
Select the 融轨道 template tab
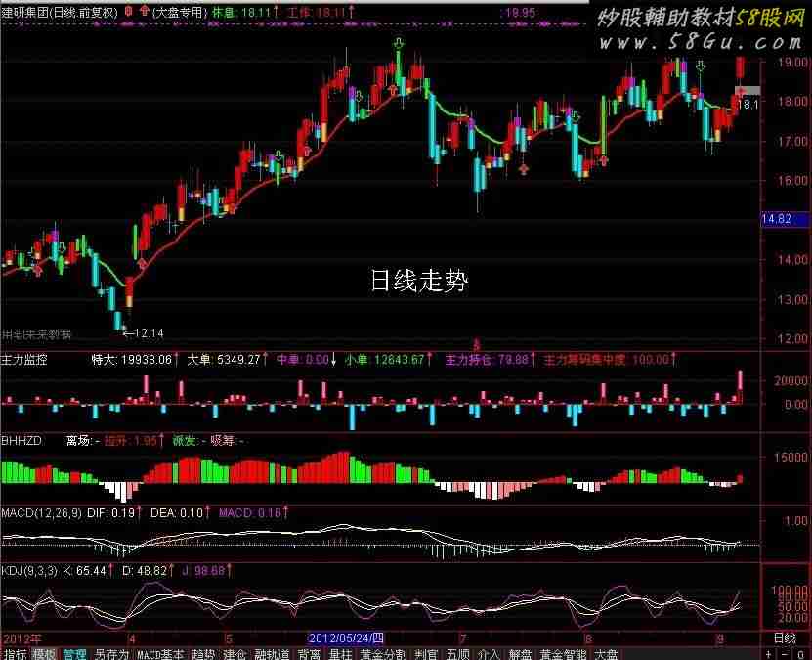click(272, 654)
